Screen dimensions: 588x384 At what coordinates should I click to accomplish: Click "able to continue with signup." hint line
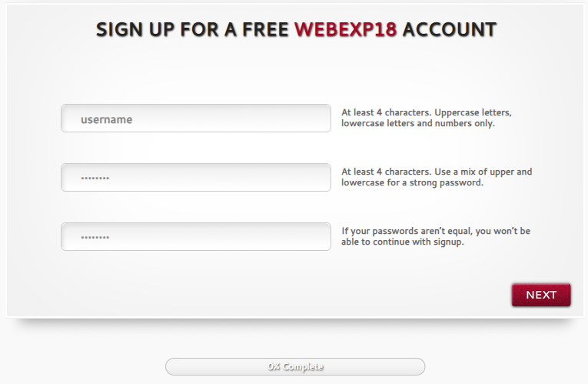coord(403,242)
